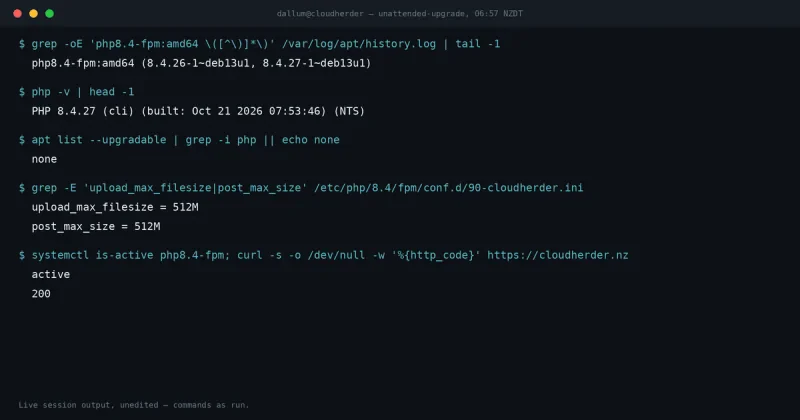Click the grep history.log command line

click(x=259, y=44)
